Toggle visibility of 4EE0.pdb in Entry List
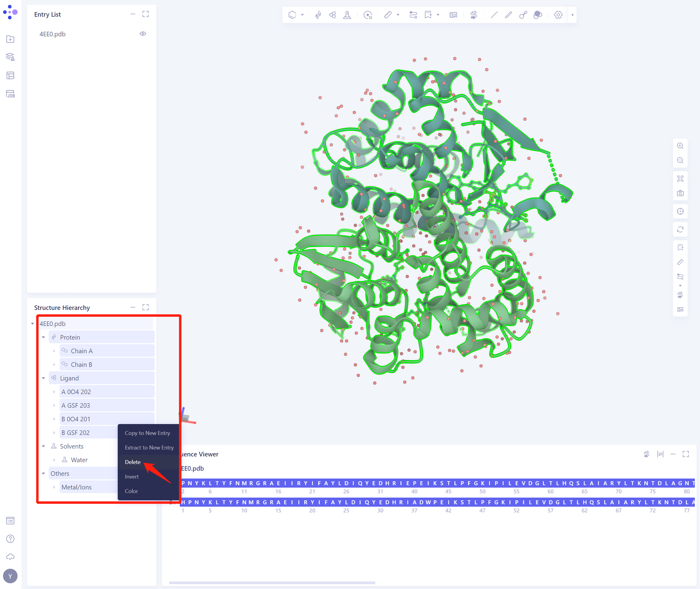 click(x=143, y=33)
